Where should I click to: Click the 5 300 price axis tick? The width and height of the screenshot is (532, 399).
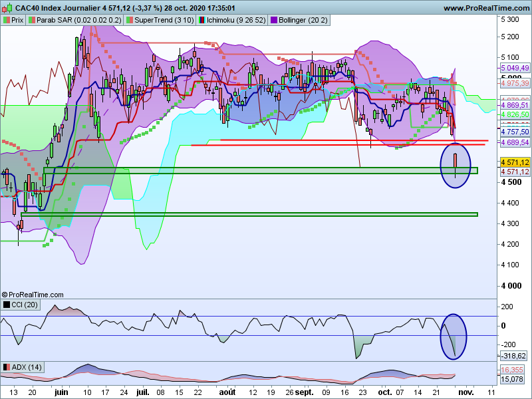[510, 19]
